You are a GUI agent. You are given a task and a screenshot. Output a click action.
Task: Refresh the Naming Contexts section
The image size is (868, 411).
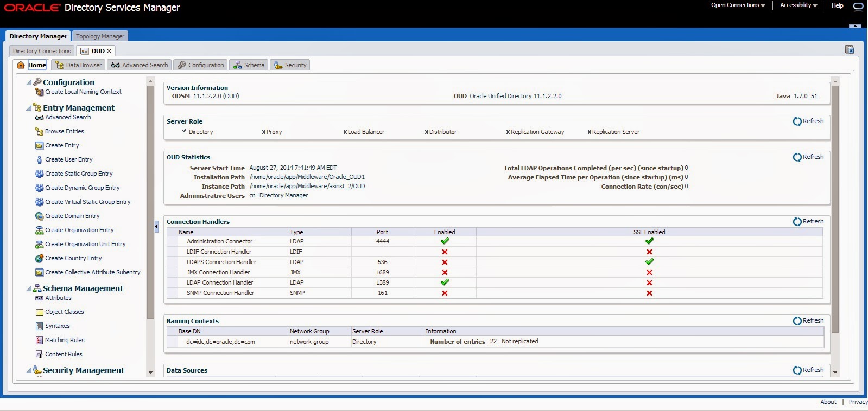point(808,321)
